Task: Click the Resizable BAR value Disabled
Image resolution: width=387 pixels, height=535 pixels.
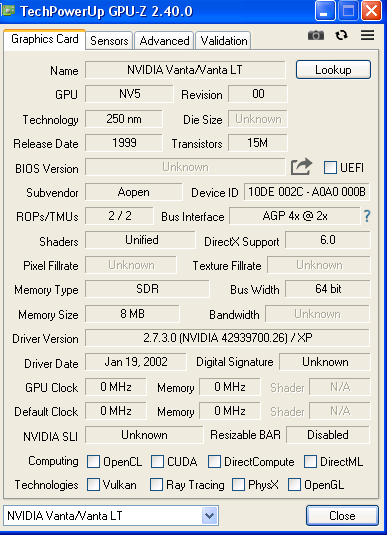Action: pos(328,435)
